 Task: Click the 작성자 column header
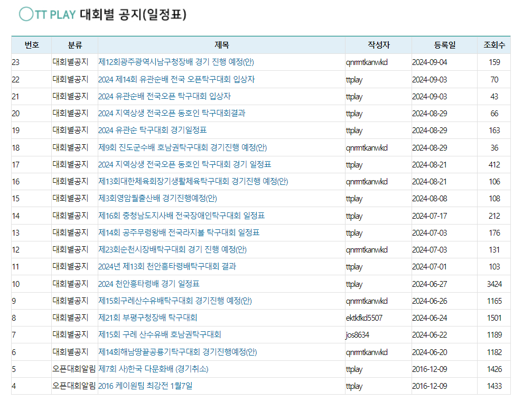click(x=377, y=45)
